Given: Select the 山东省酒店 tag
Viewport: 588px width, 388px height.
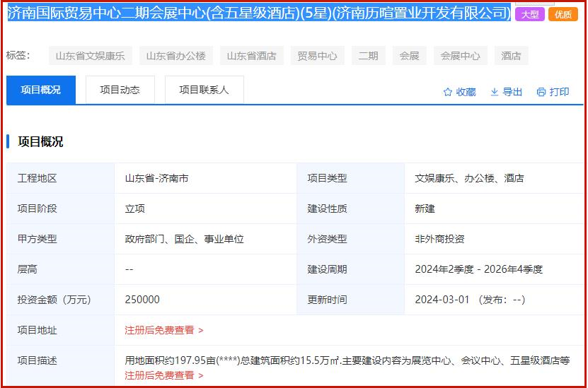Looking at the screenshot, I should point(252,56).
